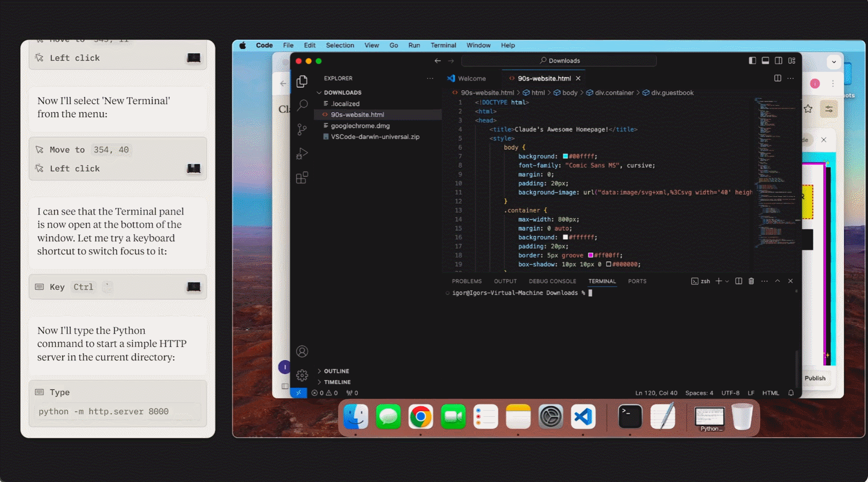This screenshot has width=868, height=482.
Task: Toggle the bottom panel visibility
Action: [765, 61]
